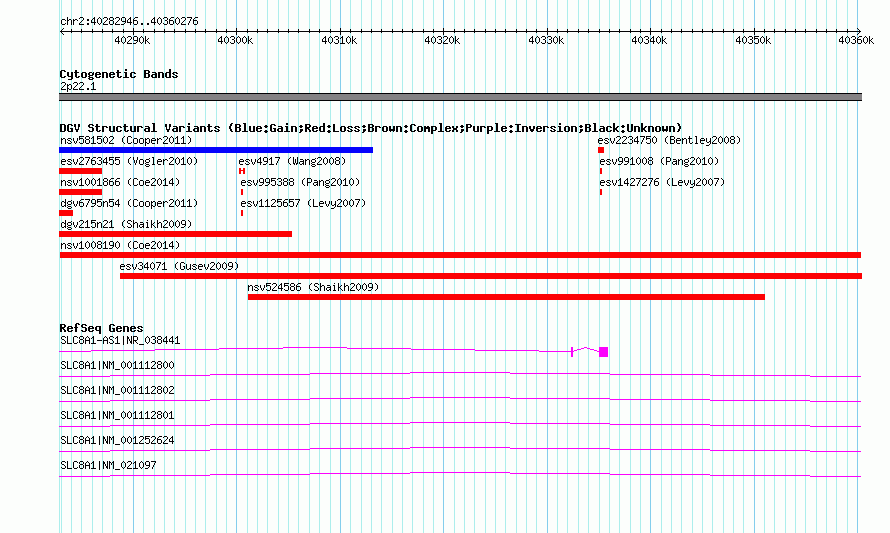
Task: Click the 40340k ruler tick label
Action: point(650,40)
